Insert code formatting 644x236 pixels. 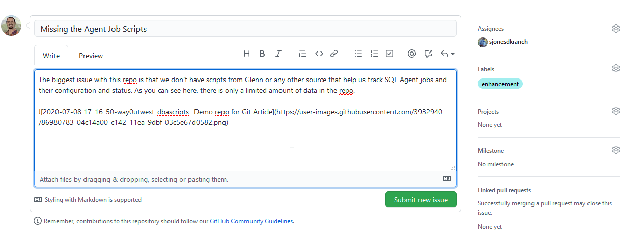click(319, 54)
